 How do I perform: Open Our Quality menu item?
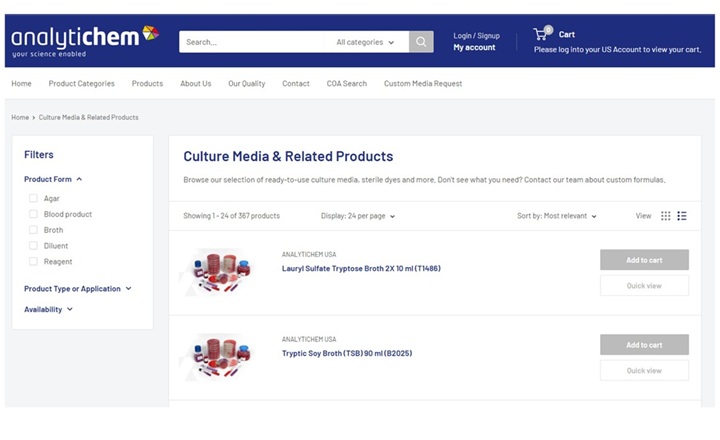pos(247,84)
